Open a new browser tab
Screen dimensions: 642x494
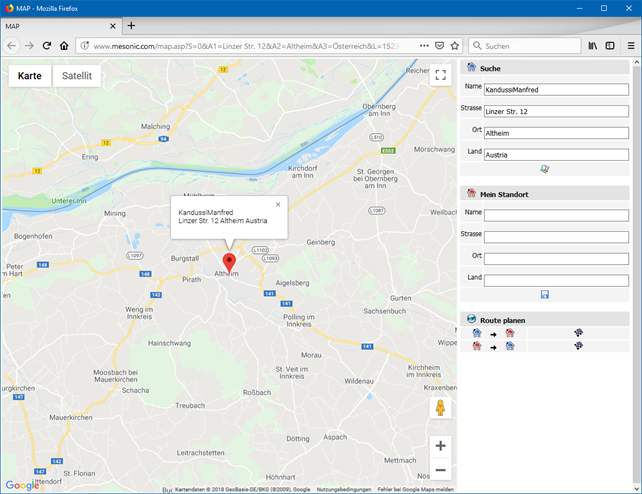[x=131, y=25]
